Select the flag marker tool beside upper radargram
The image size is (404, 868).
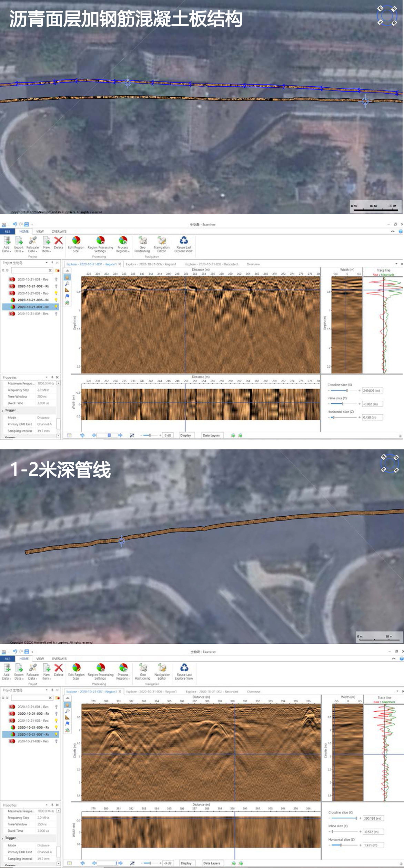(68, 296)
